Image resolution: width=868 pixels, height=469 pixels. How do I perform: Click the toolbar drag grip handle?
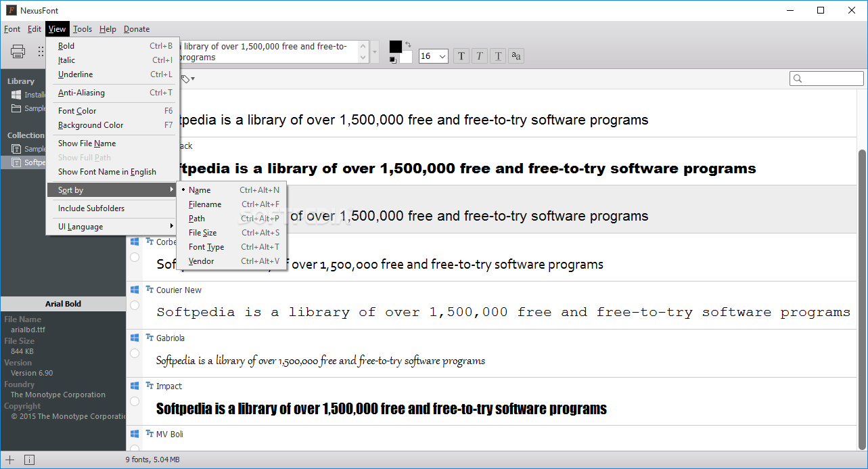coord(41,51)
